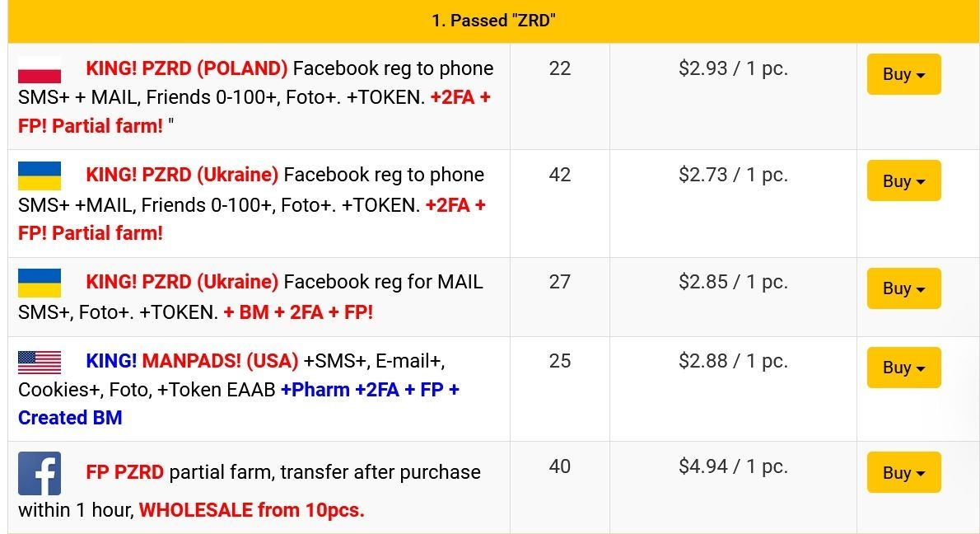Open the KING! PZRD (Ukraine) reg to phone title
Viewport: 980px width, 534px height.
coord(182,175)
